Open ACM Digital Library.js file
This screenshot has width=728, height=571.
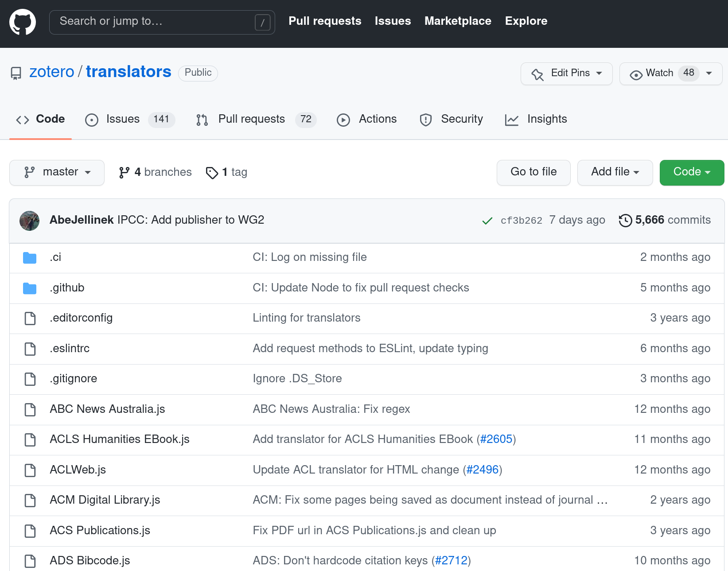tap(105, 500)
